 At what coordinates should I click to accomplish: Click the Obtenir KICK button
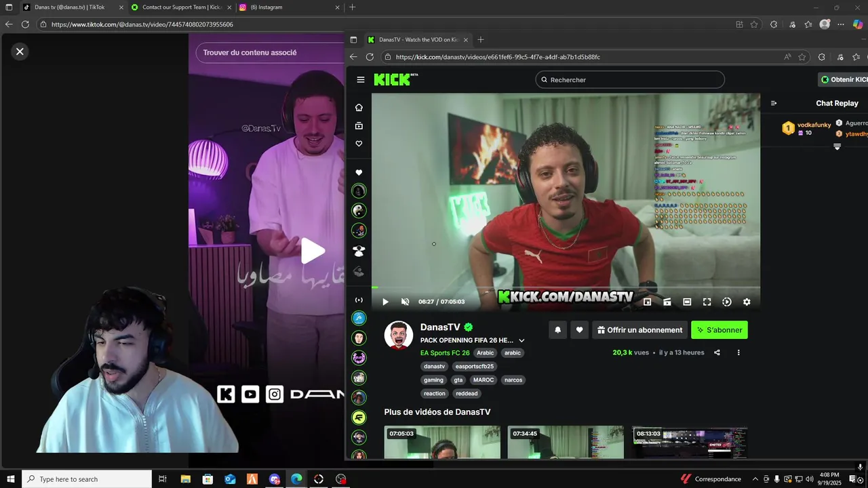(x=844, y=80)
